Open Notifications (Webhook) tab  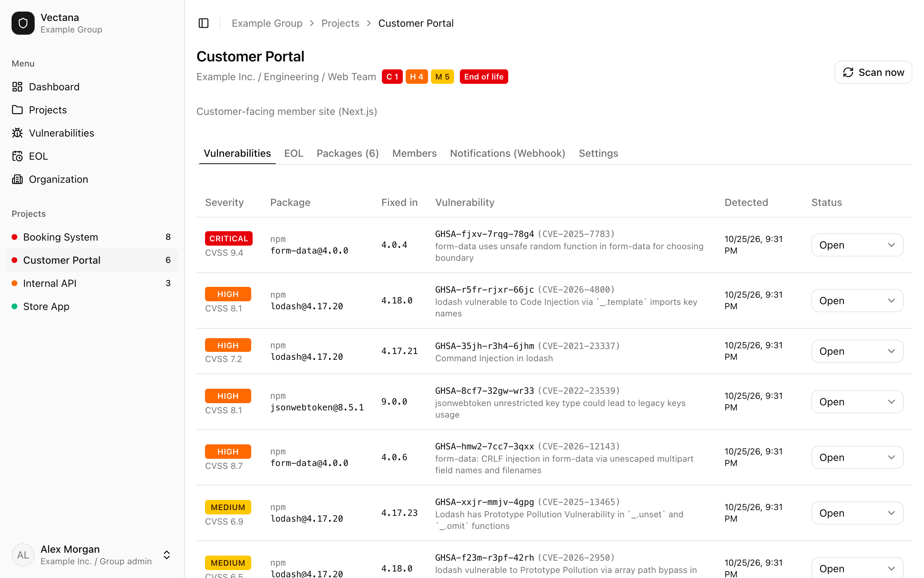(507, 153)
